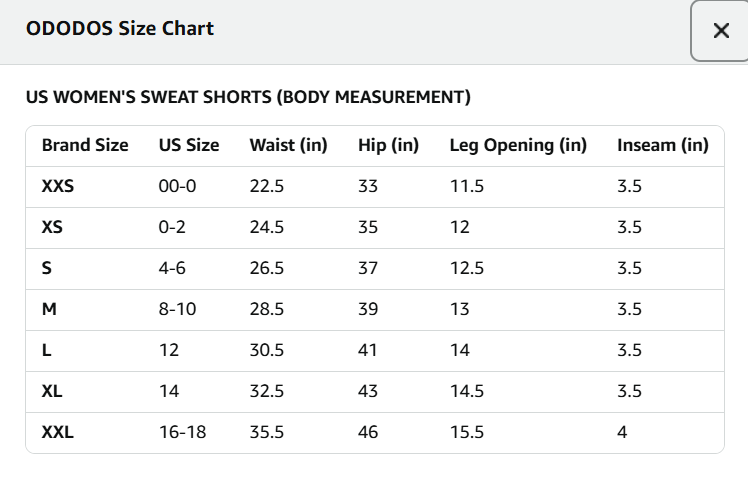
Task: Click the XS brand size cell
Action: point(53,227)
